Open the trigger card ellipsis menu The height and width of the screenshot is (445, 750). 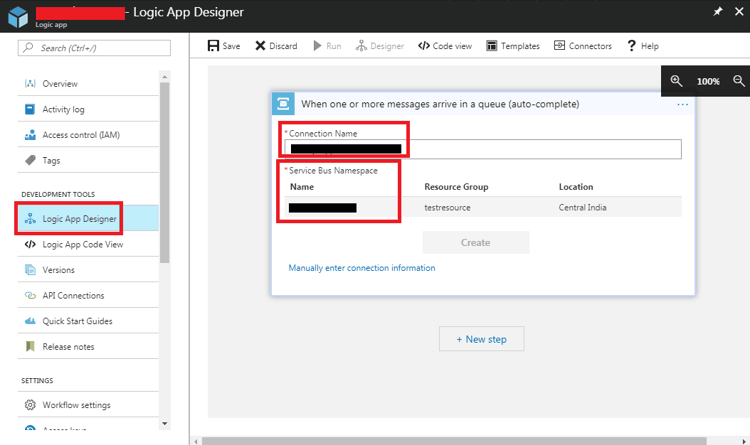coord(682,104)
